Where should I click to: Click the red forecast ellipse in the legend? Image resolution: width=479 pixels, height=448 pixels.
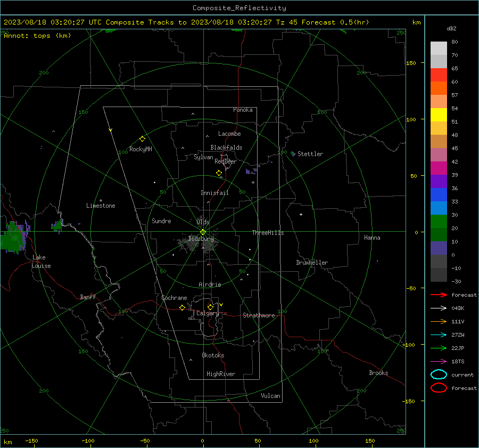point(439,388)
